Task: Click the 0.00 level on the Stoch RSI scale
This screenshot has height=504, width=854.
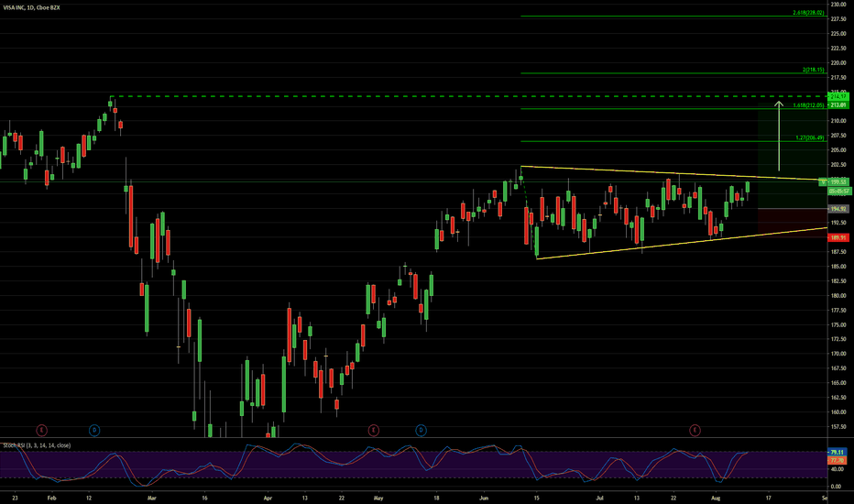Action: 836,486
